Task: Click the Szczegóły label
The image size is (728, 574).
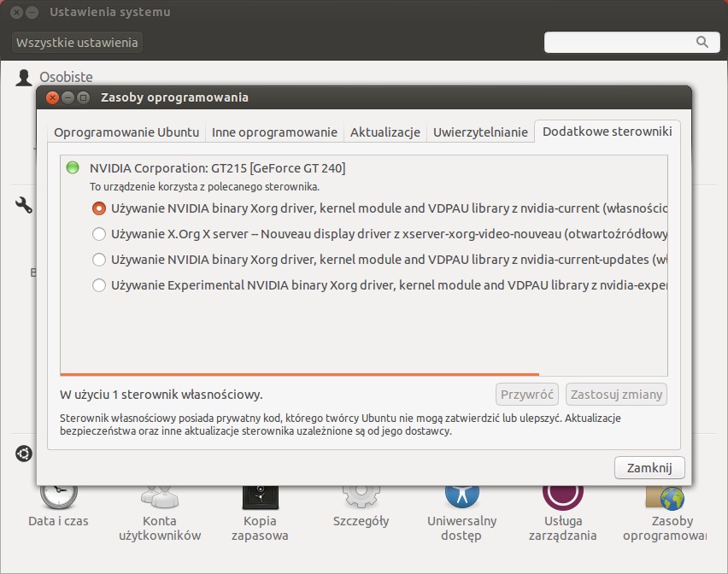Action: pyautogui.click(x=361, y=522)
